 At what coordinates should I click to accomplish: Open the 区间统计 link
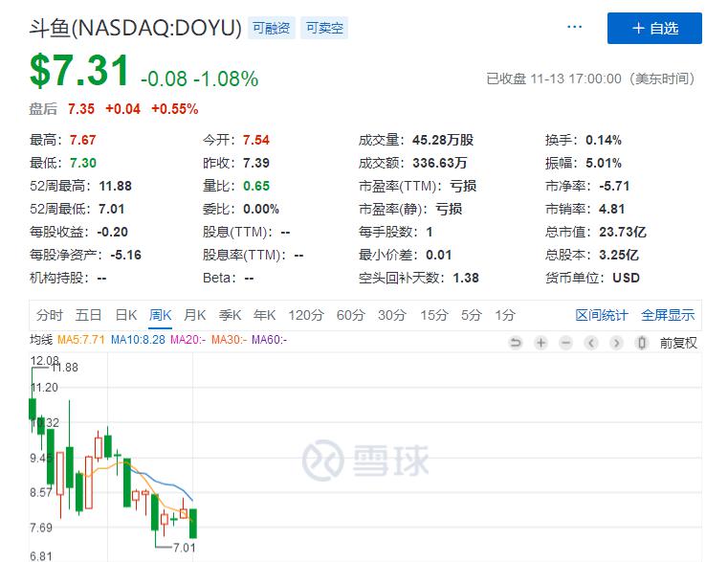(x=602, y=315)
